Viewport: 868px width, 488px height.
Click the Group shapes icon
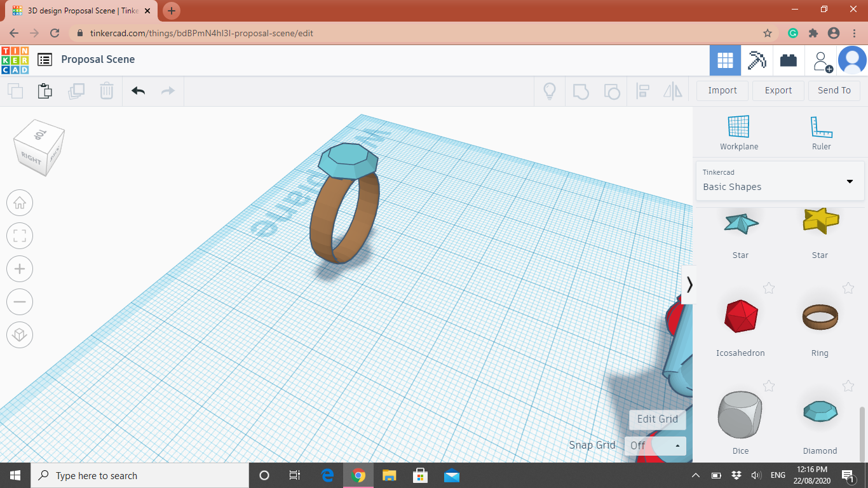point(581,91)
